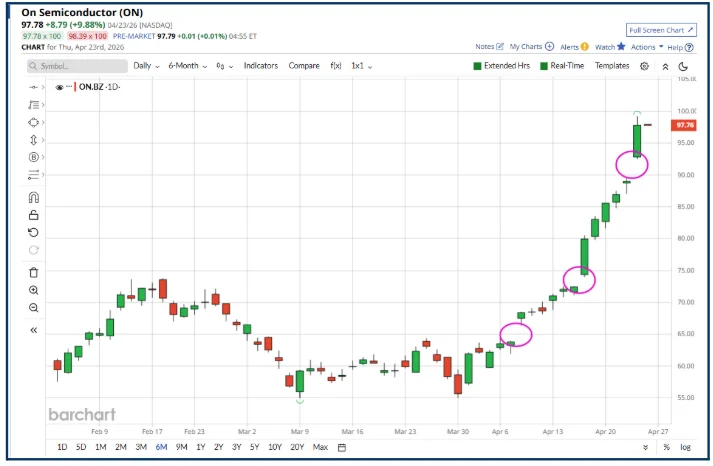Open chart settings gear icon
The image size is (713, 466).
[644, 66]
